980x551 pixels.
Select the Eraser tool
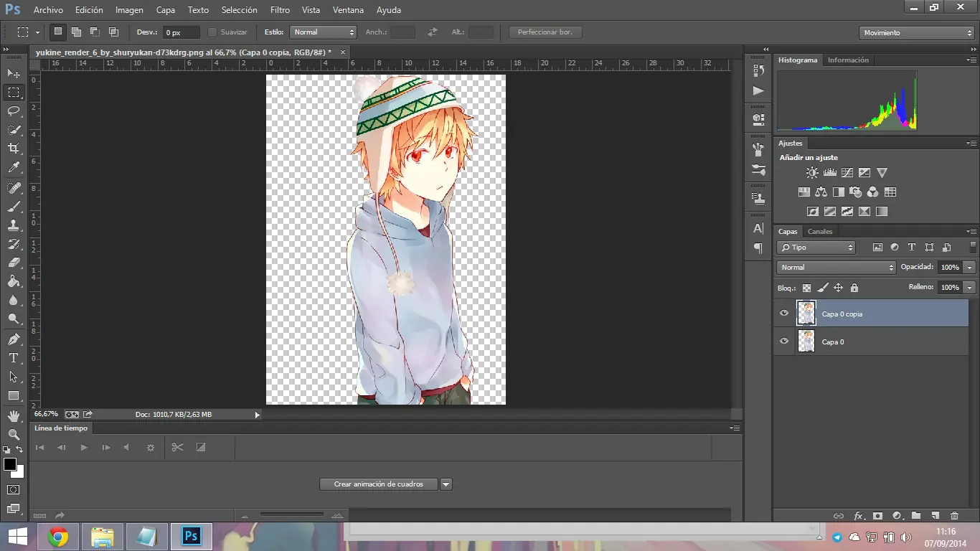click(x=14, y=263)
